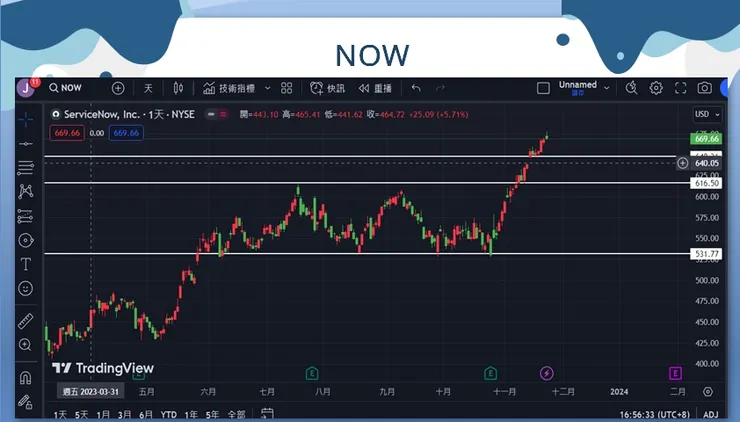This screenshot has width=740, height=422.
Task: Toggle the legend collapse dash icon
Action: (x=211, y=114)
